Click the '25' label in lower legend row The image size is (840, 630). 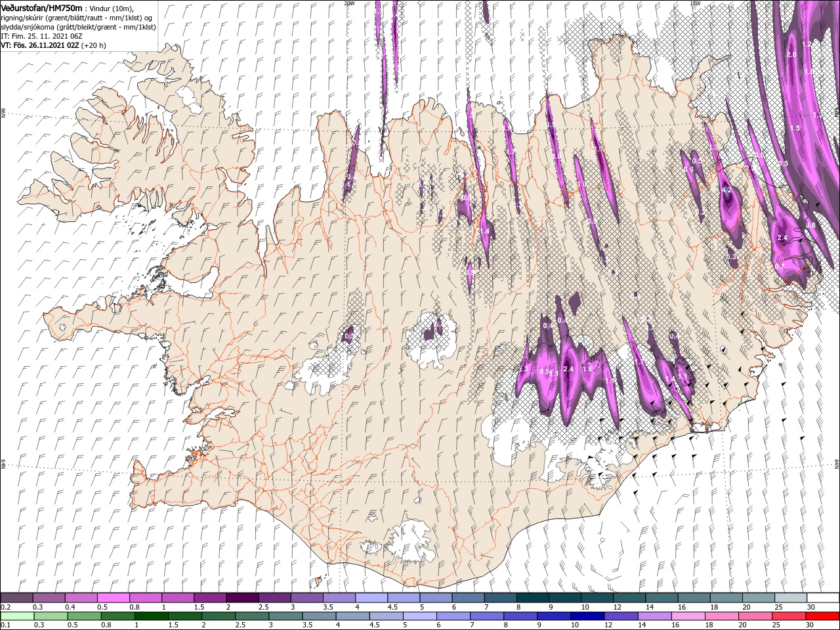tap(777, 626)
